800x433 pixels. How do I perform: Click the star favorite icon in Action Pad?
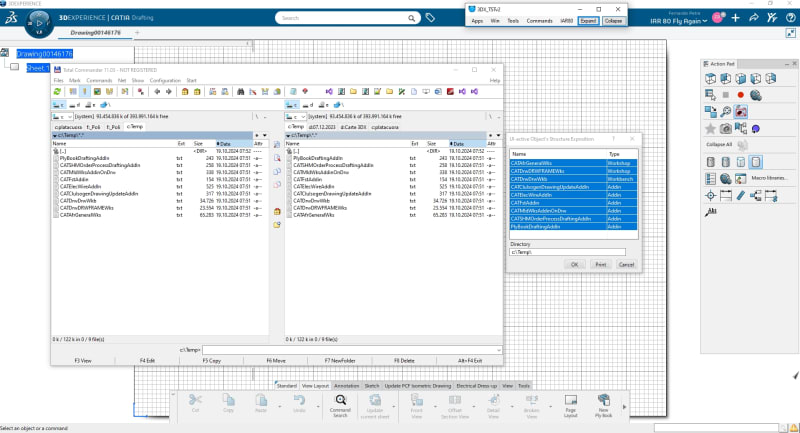coord(710,129)
